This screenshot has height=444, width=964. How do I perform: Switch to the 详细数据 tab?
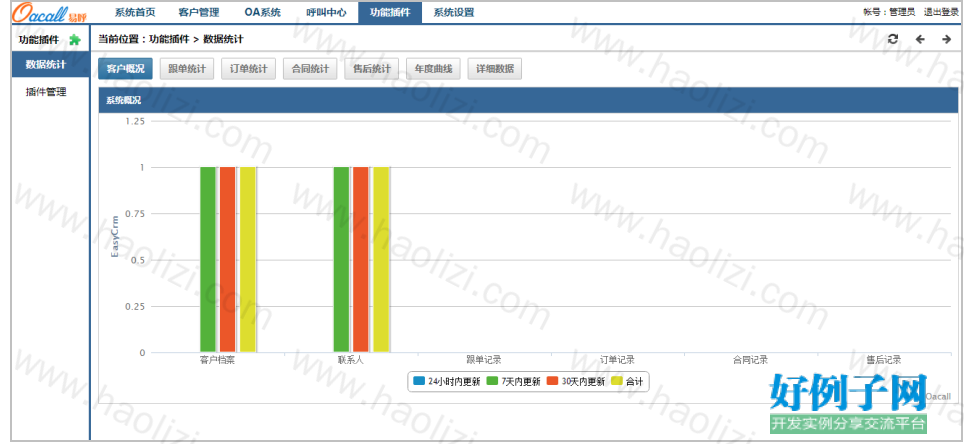pyautogui.click(x=495, y=69)
